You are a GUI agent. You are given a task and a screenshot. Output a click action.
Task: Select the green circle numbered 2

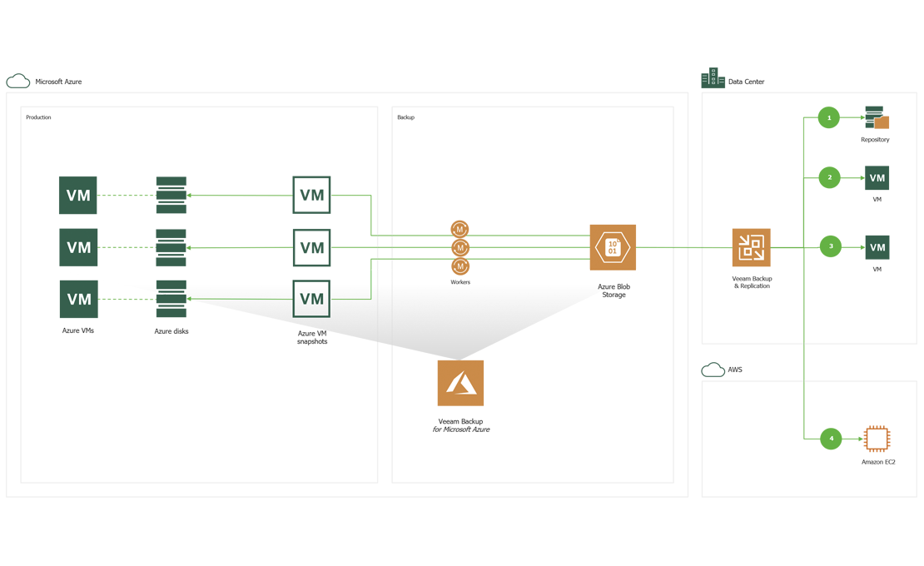(829, 177)
